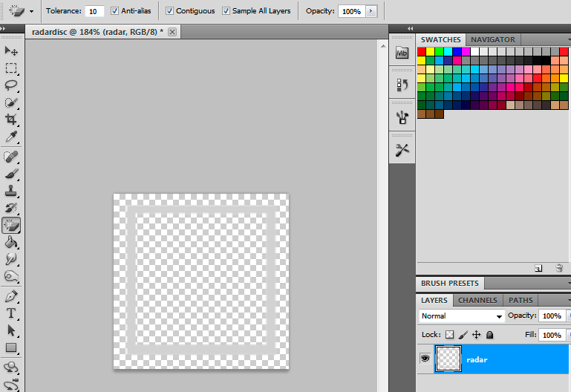Viewport: 571px width, 392px height.
Task: Open the History panel icon
Action: pos(402,85)
